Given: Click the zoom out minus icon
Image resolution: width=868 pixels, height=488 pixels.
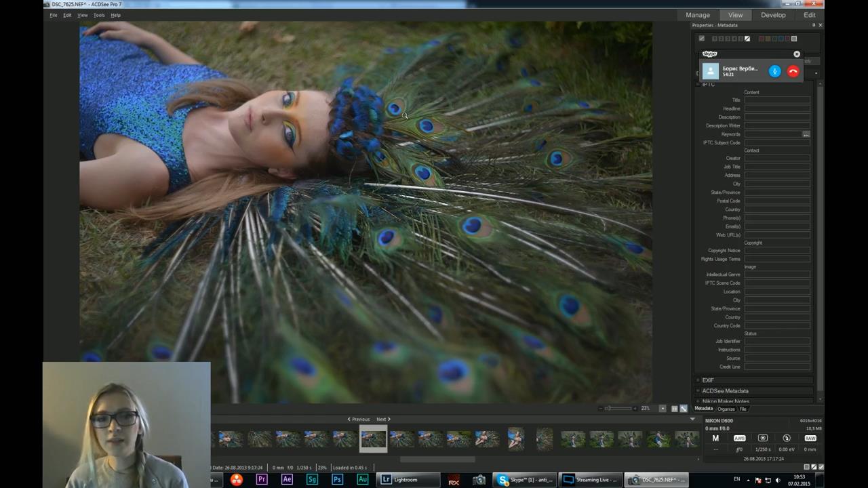Looking at the screenshot, I should point(601,409).
